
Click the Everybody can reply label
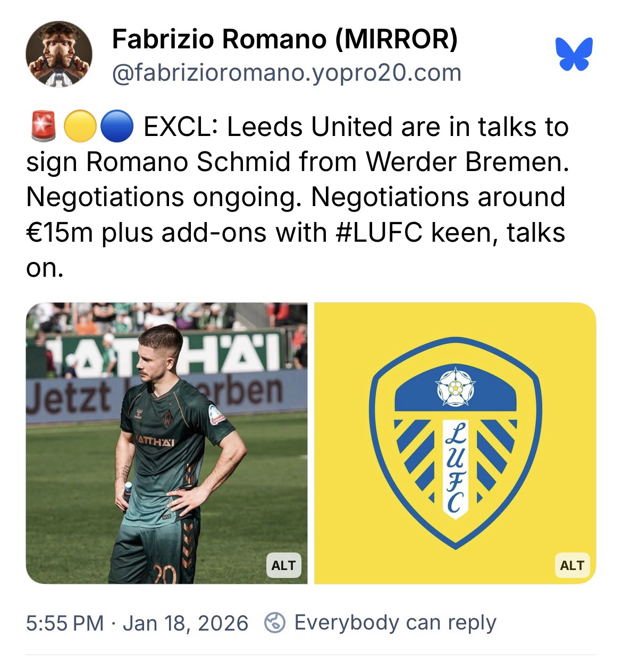click(x=395, y=623)
